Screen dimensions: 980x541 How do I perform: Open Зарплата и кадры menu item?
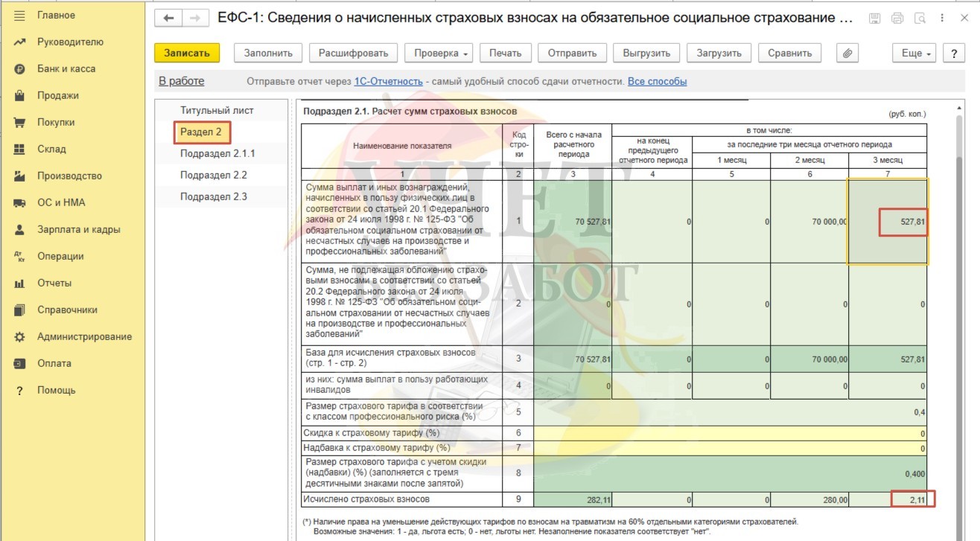click(x=79, y=229)
